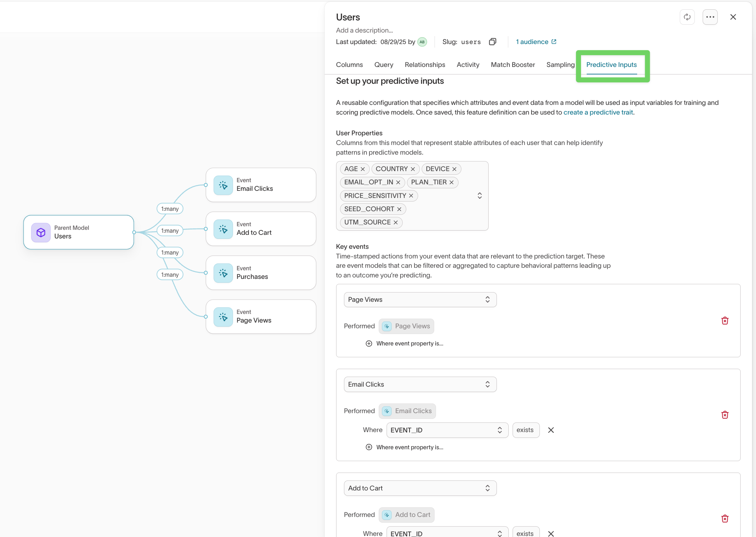
Task: Open the create a predictive trait link
Action: [598, 112]
